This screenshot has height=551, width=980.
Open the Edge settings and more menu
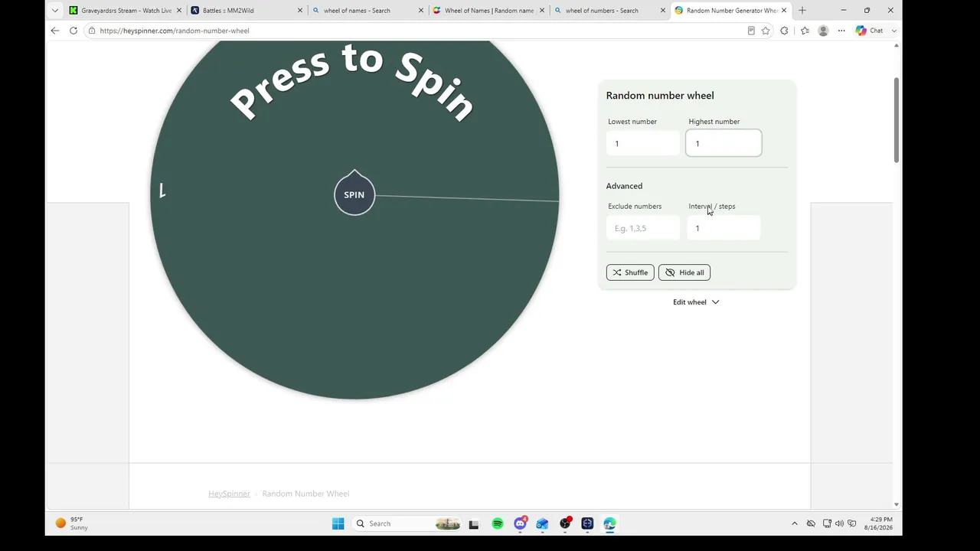841,31
